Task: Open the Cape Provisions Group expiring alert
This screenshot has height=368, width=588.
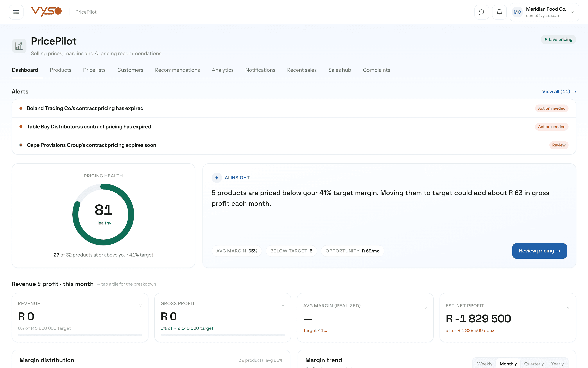Action: pyautogui.click(x=294, y=145)
